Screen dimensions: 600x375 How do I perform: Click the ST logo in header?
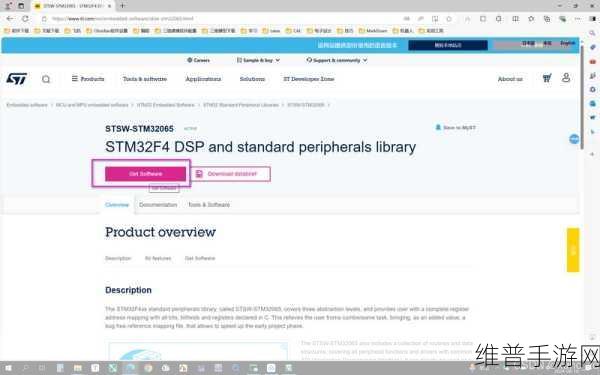(x=16, y=79)
